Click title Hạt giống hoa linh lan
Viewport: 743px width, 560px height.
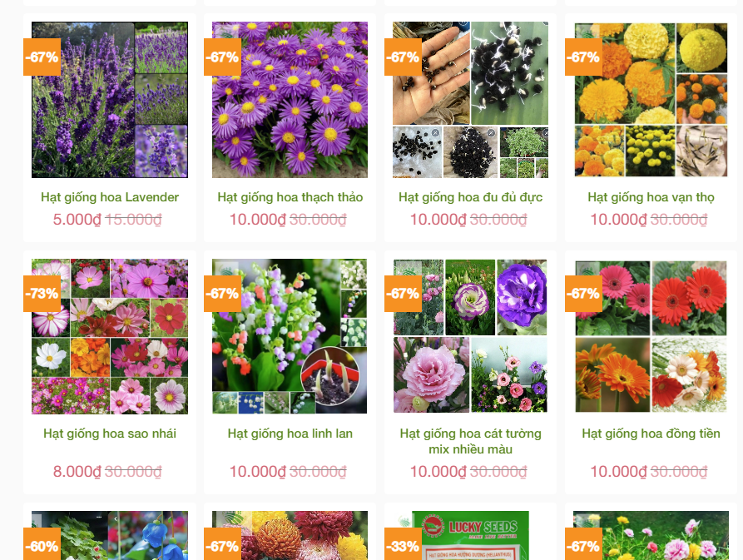(290, 434)
